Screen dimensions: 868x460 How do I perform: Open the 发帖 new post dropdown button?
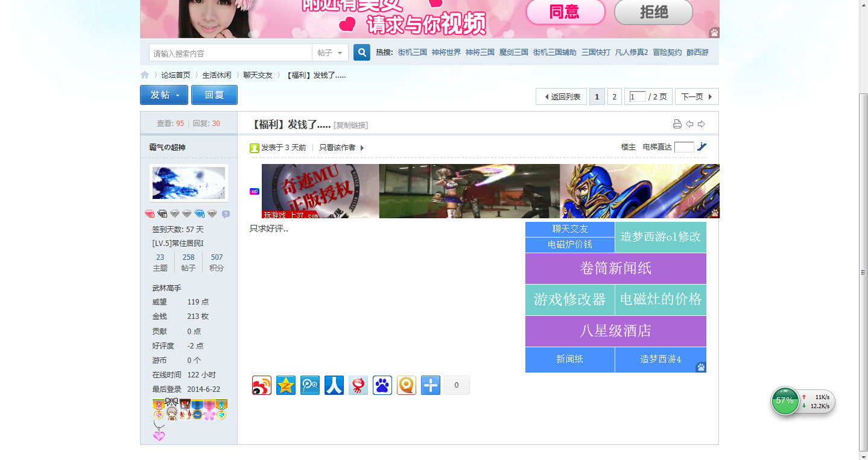coord(164,95)
